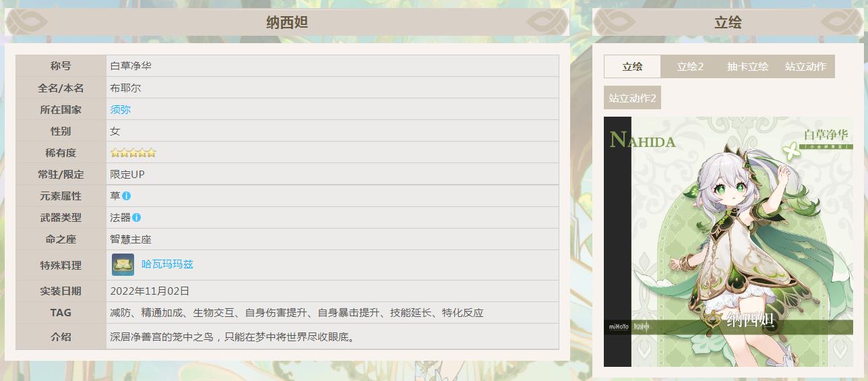Screen dimensions: 868x381
Task: Click the 常驻/限定 row label
Action: pos(61,174)
